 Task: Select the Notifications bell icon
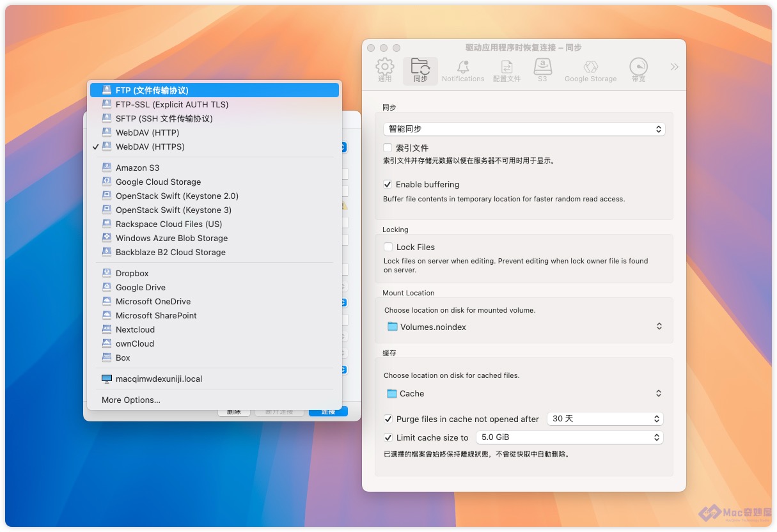(462, 70)
